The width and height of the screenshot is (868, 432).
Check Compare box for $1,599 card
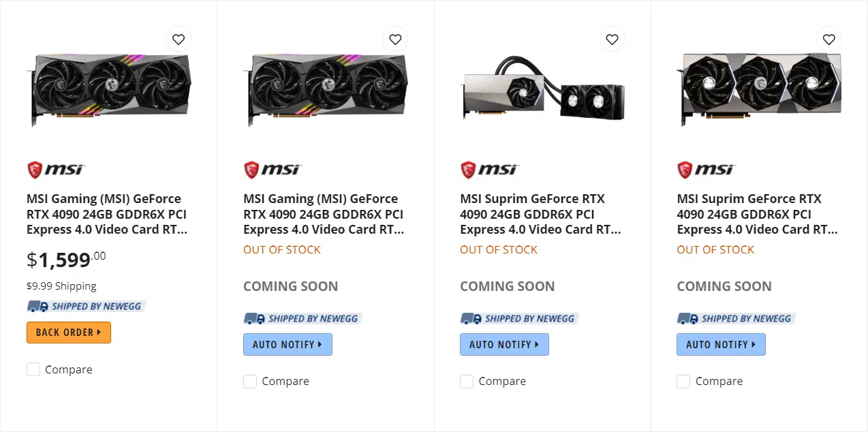point(33,369)
